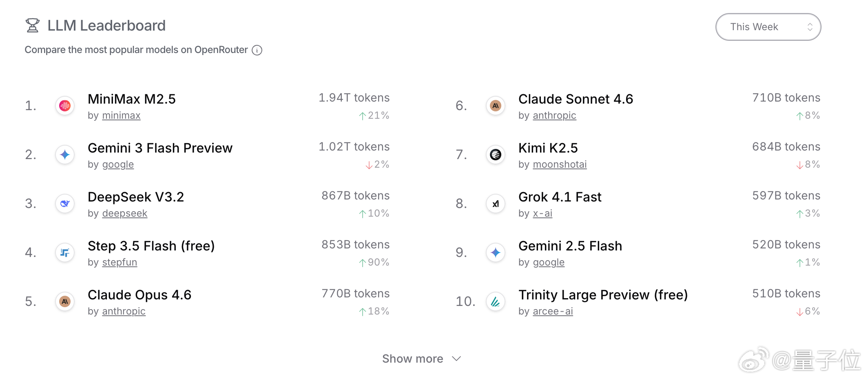The image size is (868, 381).
Task: Visit the stepfun provider link
Action: (x=120, y=262)
